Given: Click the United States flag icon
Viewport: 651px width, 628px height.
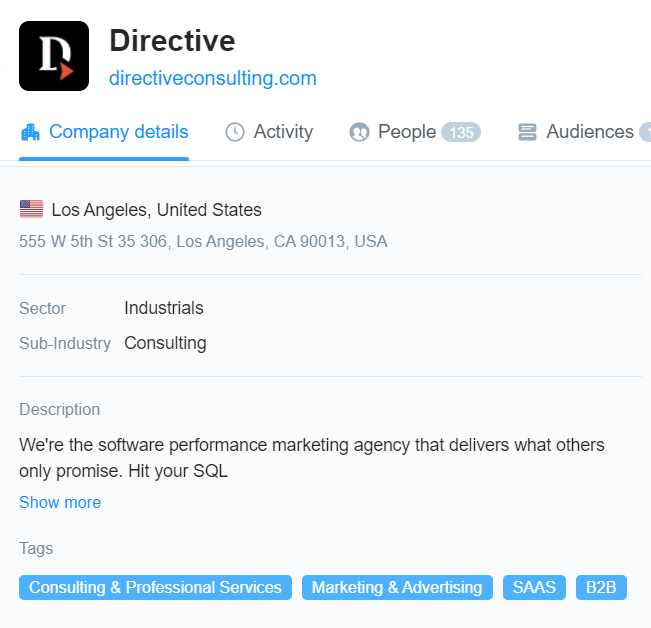Looking at the screenshot, I should (31, 210).
